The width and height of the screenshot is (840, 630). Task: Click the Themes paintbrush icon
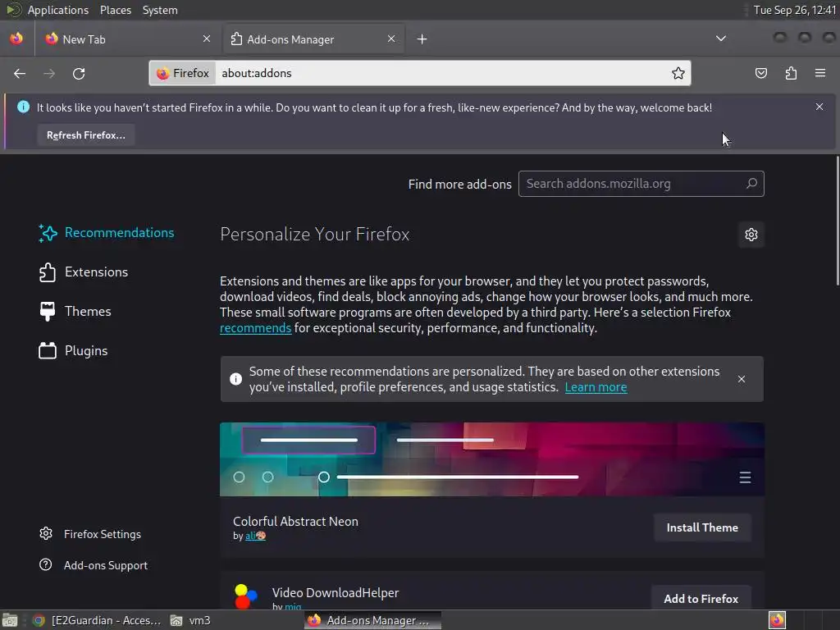click(x=47, y=311)
